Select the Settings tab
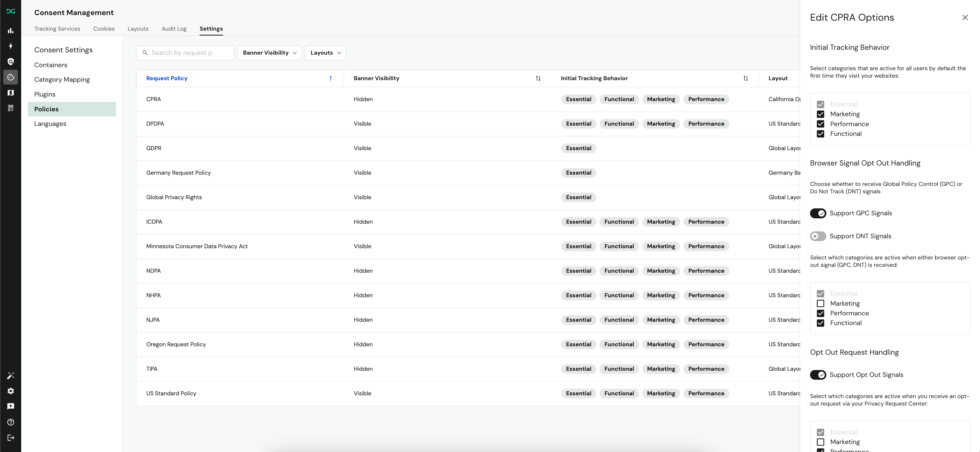Image resolution: width=980 pixels, height=452 pixels. (x=211, y=29)
